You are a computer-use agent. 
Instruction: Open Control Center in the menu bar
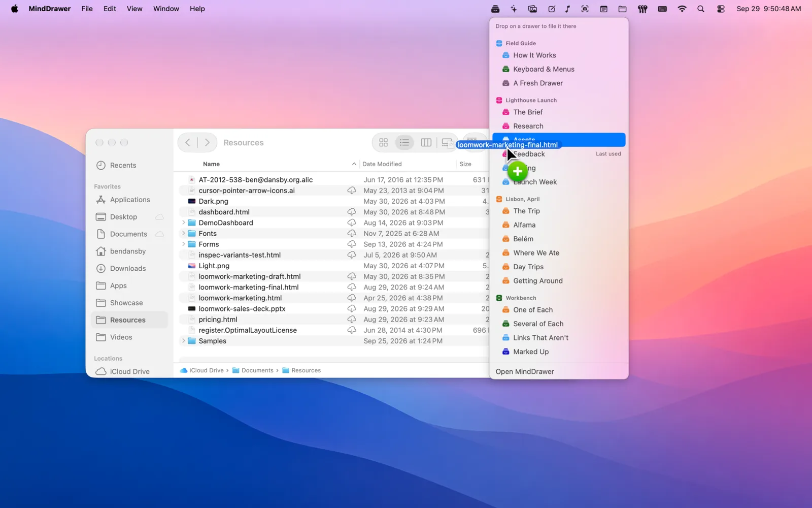[721, 9]
